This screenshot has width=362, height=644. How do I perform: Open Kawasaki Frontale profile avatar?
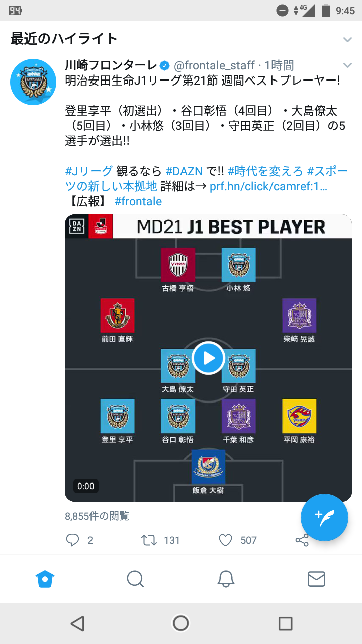click(33, 82)
